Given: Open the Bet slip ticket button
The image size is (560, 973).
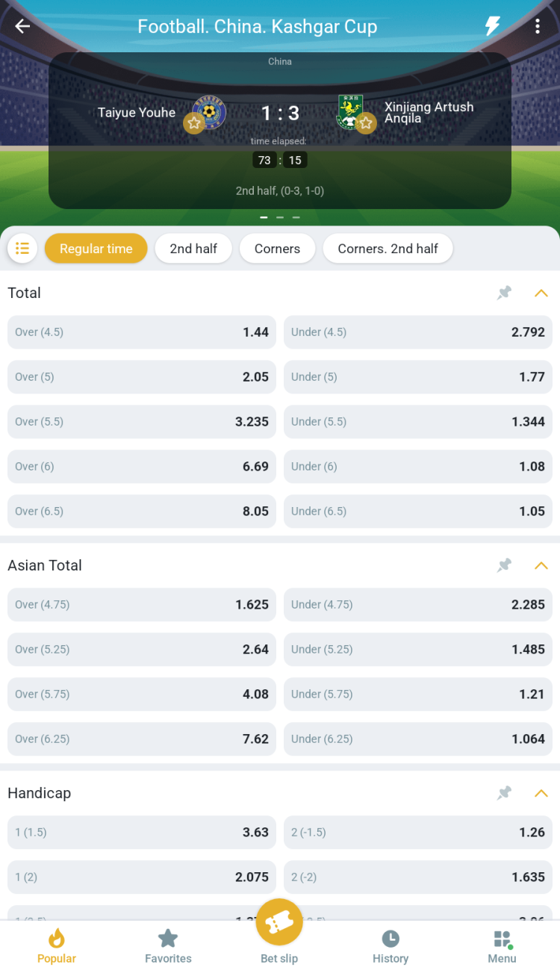Looking at the screenshot, I should coord(279,924).
